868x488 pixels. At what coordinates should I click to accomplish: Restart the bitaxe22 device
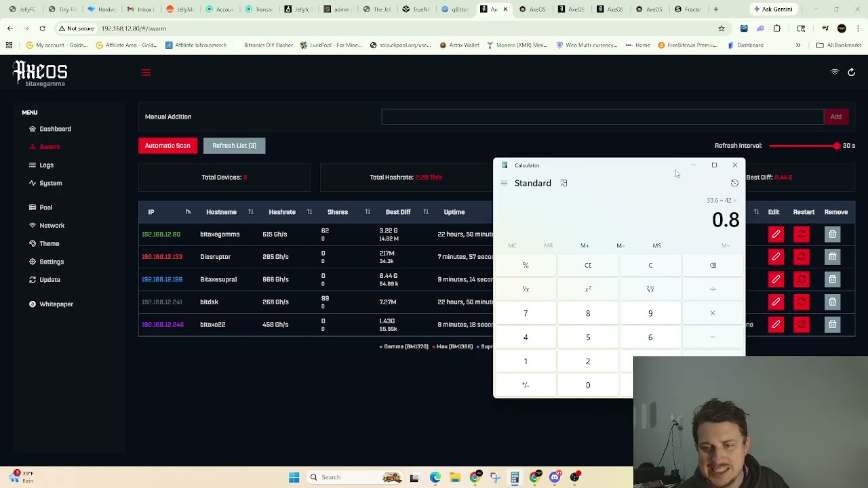(802, 325)
